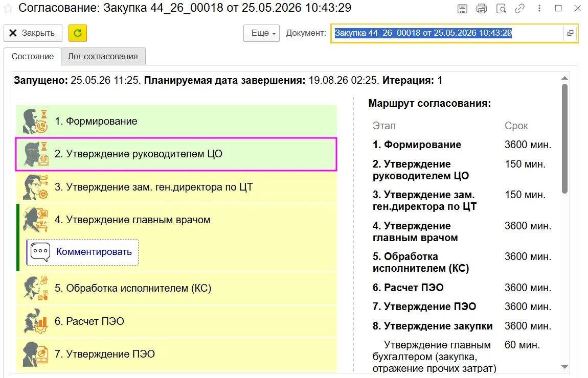588x378 pixels.
Task: Switch to the Состояние tab
Action: coord(33,57)
